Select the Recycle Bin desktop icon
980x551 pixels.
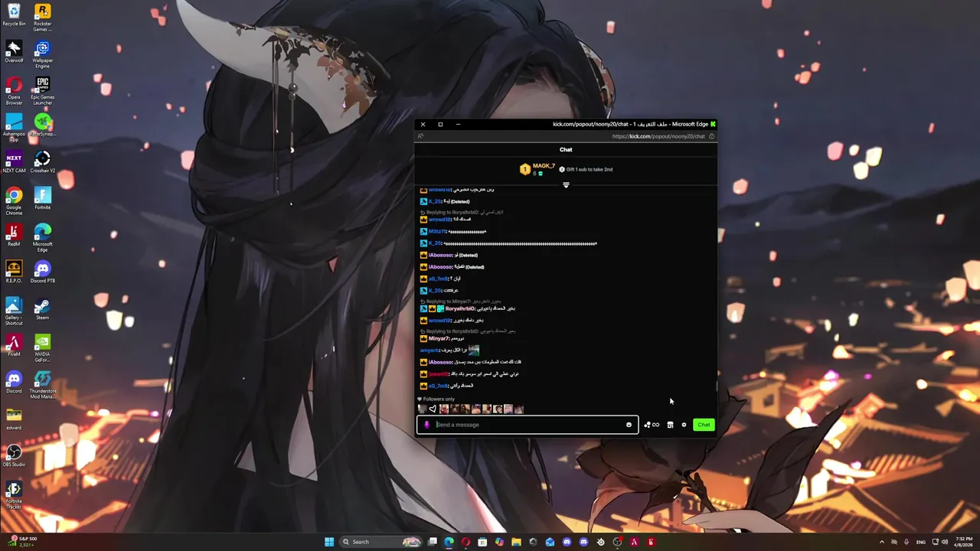14,16
